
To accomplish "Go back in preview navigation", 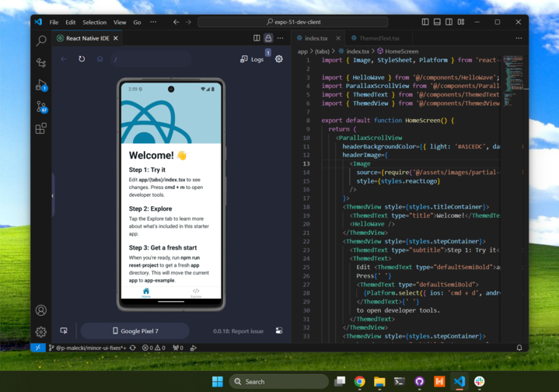I will point(64,59).
